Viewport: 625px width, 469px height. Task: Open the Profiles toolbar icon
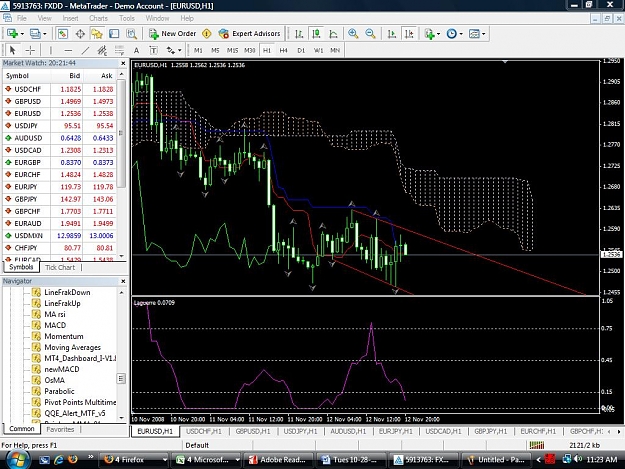point(35,34)
